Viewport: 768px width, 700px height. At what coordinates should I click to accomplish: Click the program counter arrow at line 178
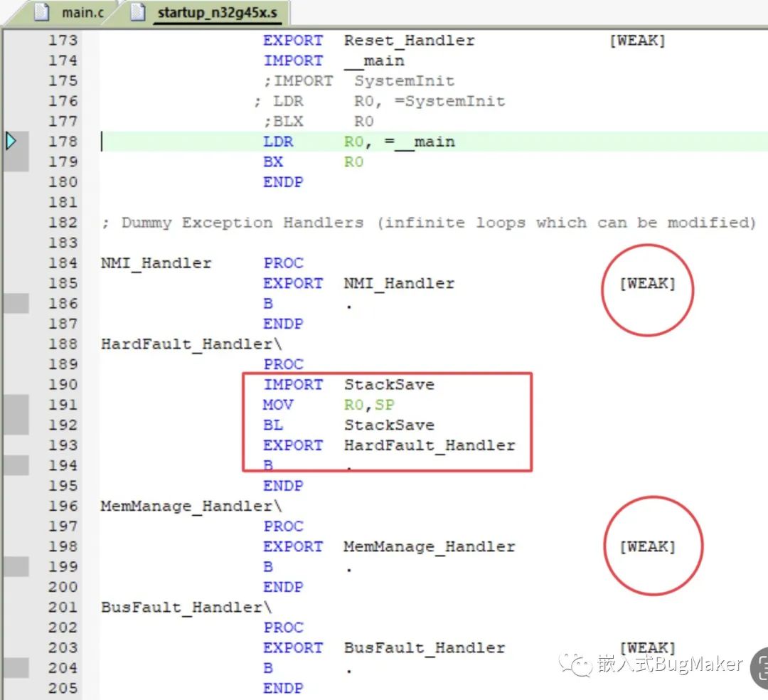tap(11, 141)
